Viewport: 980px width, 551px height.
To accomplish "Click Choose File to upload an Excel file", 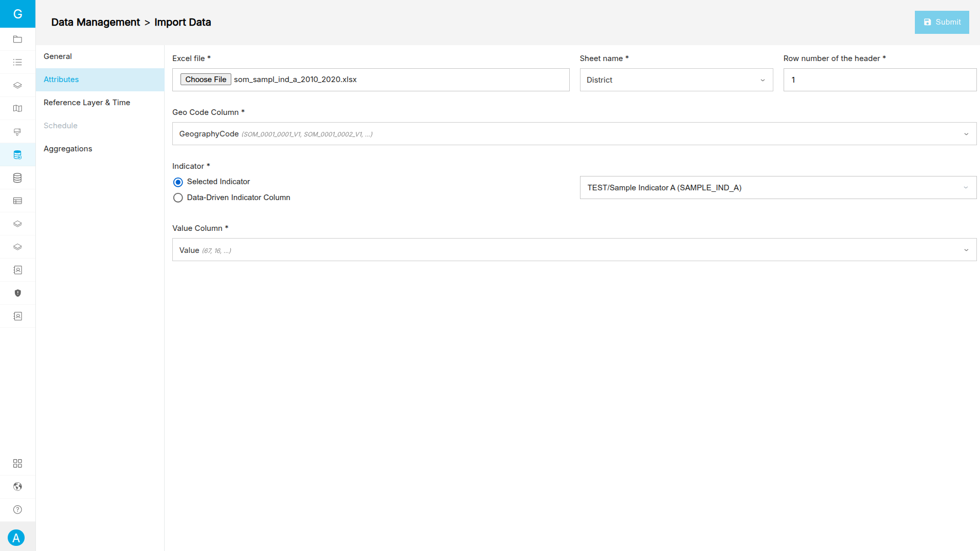I will [x=205, y=79].
